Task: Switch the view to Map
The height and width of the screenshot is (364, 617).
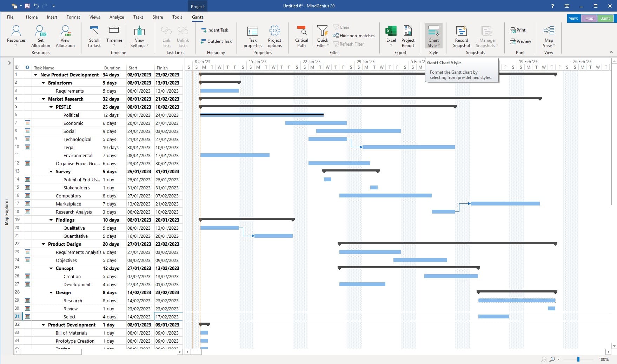Action: [589, 18]
